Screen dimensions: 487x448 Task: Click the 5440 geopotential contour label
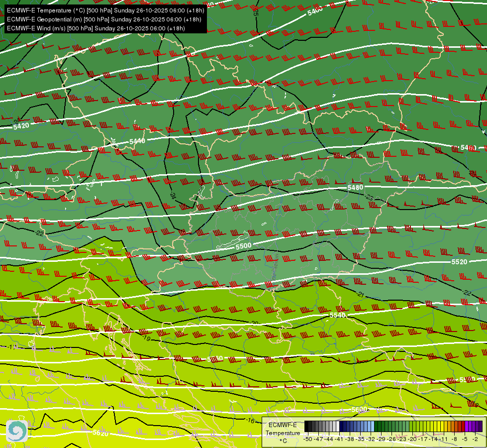pyautogui.click(x=137, y=141)
